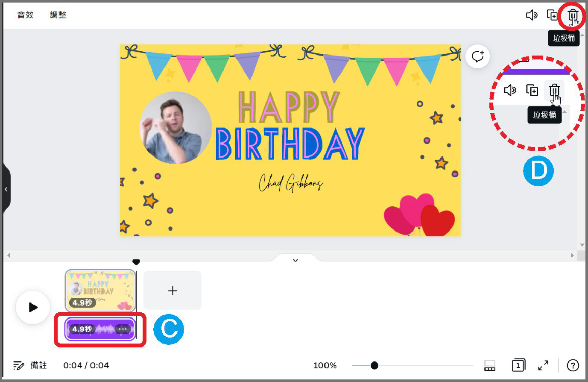Open the 音效 tab
This screenshot has width=588, height=382.
(x=25, y=15)
